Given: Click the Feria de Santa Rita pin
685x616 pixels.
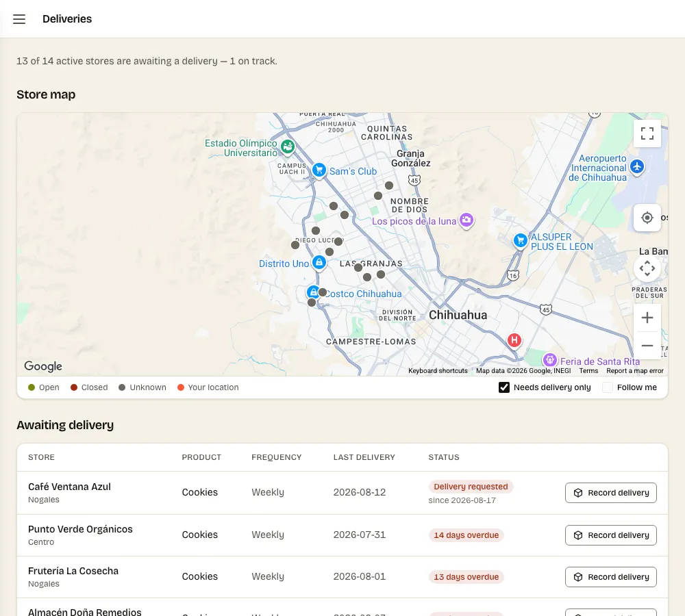Looking at the screenshot, I should [550, 360].
